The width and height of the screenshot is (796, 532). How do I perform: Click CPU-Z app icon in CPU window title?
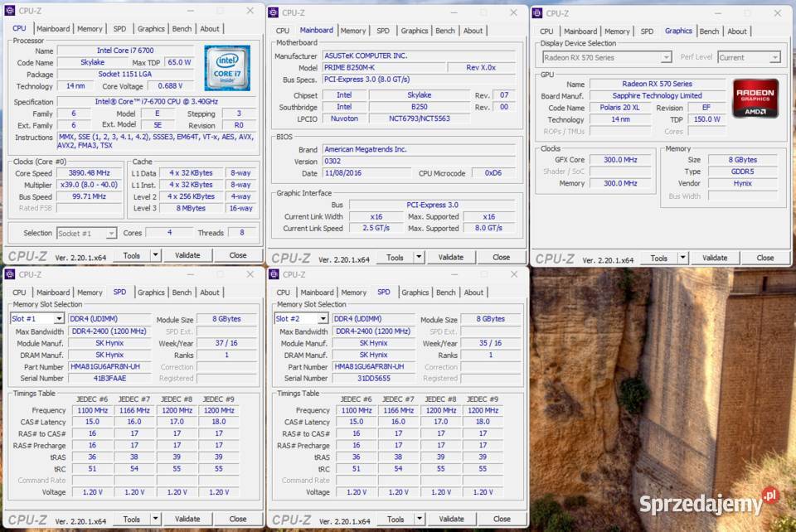tap(10, 11)
